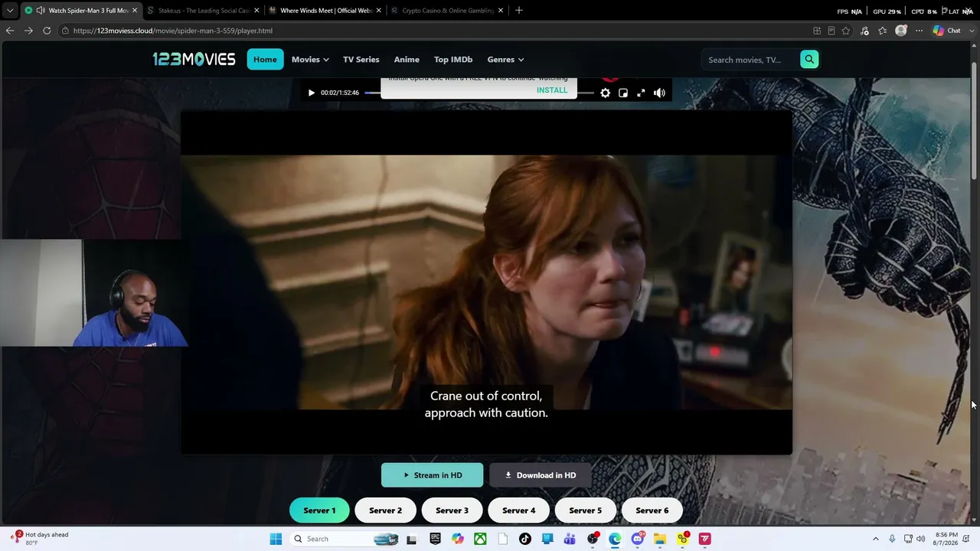Click the system tray microphone icon
The height and width of the screenshot is (551, 980).
892,539
